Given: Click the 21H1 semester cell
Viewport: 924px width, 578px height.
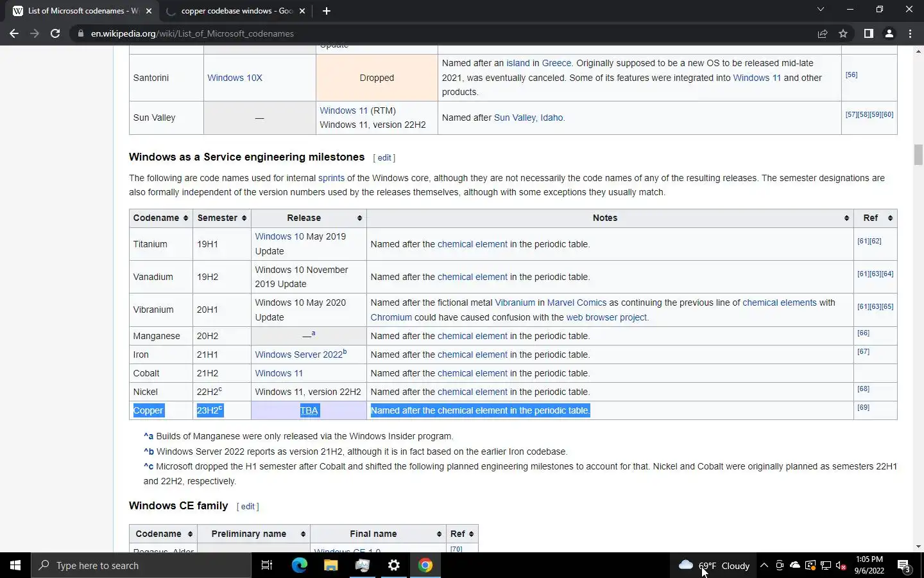Looking at the screenshot, I should tap(221, 355).
